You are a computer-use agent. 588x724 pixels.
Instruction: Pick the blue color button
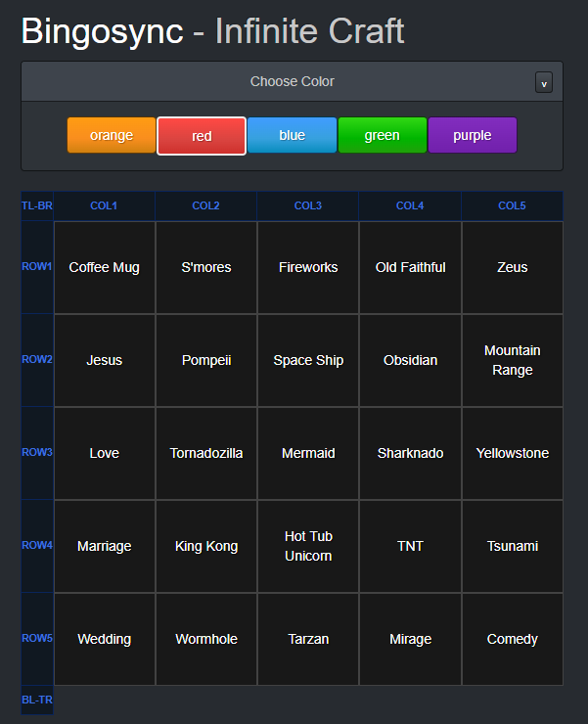coord(292,135)
